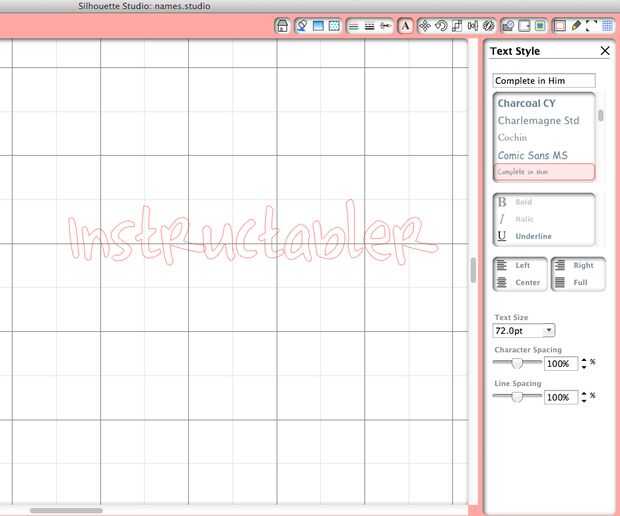Image resolution: width=620 pixels, height=516 pixels.
Task: Open the library home icon in toolbar
Action: click(282, 26)
